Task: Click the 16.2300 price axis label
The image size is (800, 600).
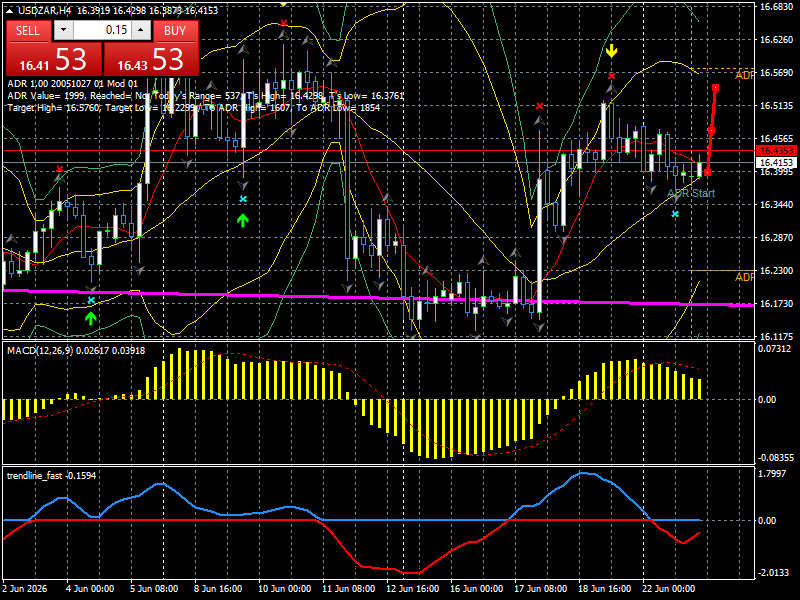Action: (777, 271)
